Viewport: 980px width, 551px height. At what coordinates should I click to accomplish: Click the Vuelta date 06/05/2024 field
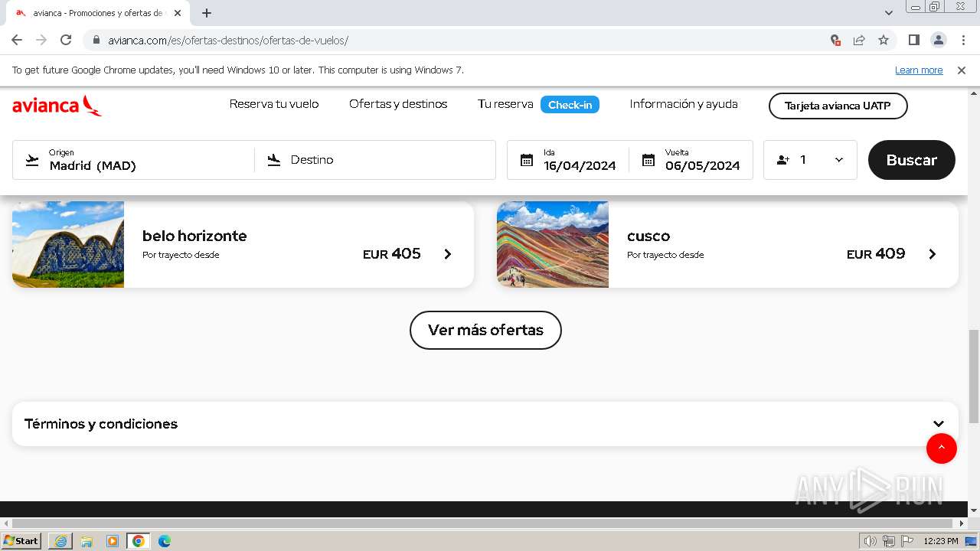(691, 160)
